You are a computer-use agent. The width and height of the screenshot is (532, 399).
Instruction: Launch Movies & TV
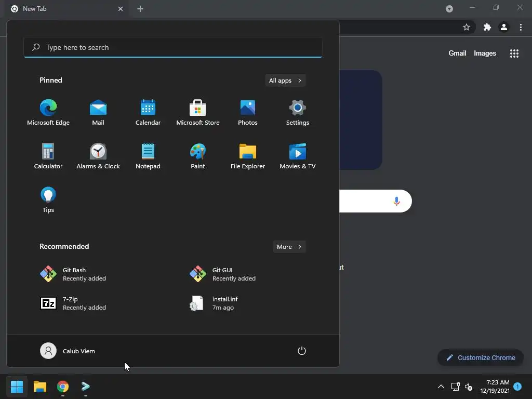click(x=298, y=156)
